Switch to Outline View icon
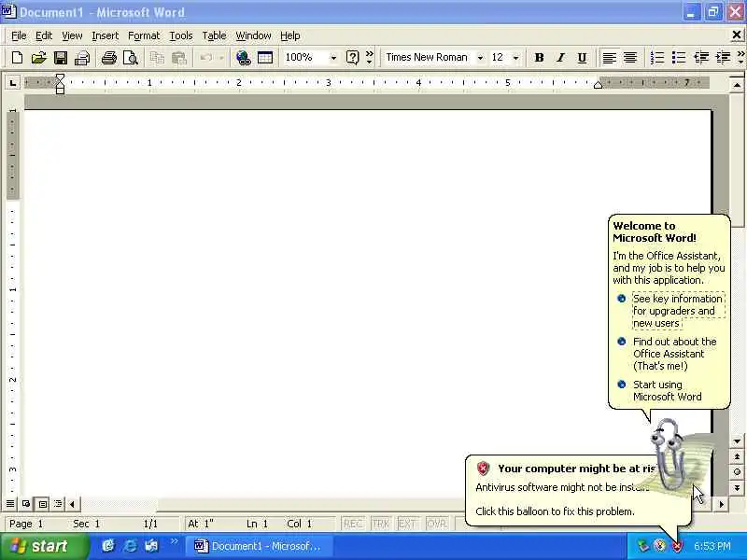The image size is (747, 560). (58, 503)
